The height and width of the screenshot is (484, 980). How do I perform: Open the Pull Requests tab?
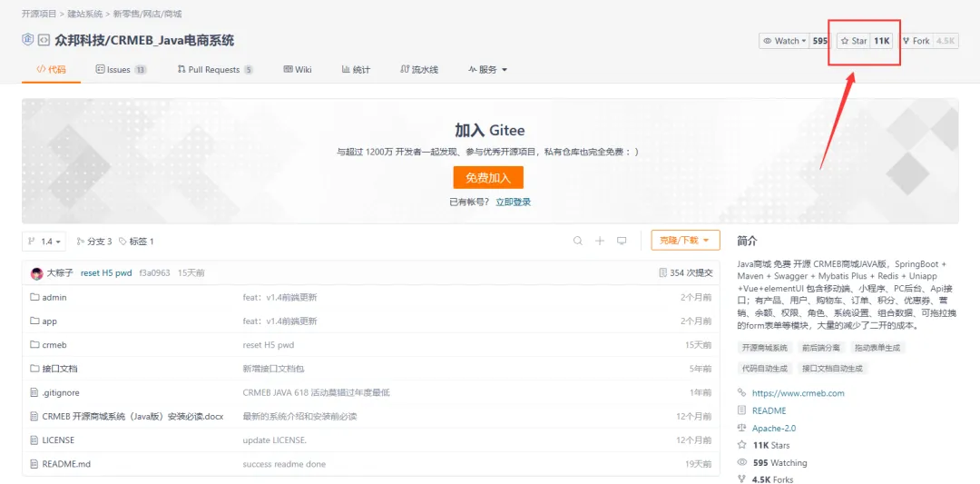(216, 69)
